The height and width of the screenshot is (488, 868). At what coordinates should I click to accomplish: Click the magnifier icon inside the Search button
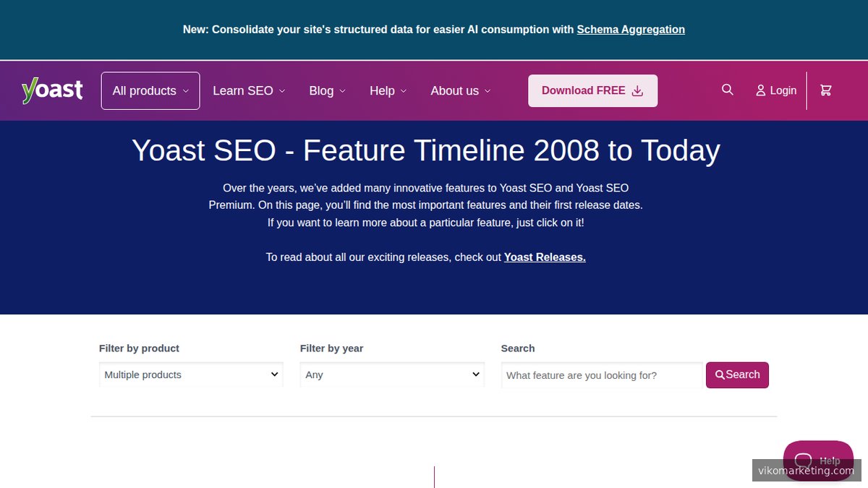pyautogui.click(x=720, y=375)
